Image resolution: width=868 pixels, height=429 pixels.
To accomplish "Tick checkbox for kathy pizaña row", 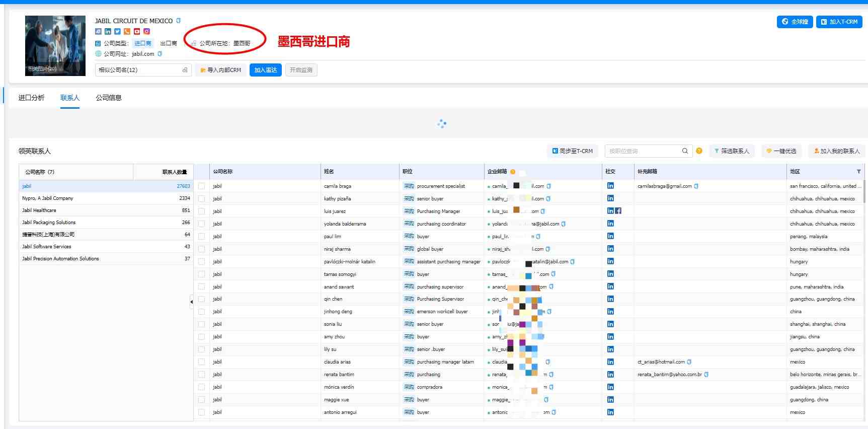I will coord(202,199).
